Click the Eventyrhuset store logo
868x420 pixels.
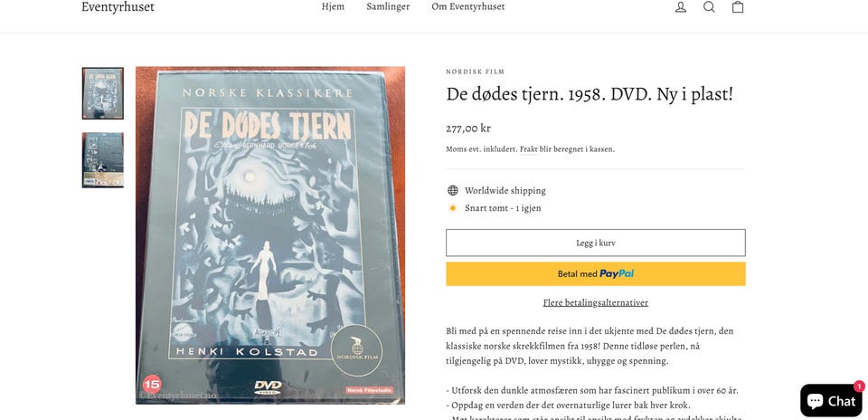(118, 7)
